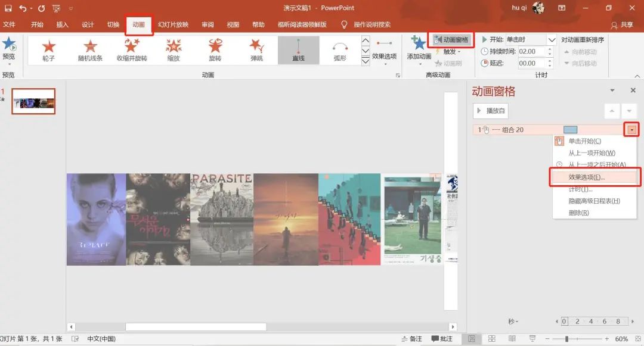The height and width of the screenshot is (346, 644).
Task: Open the 文件 file menu
Action: pos(9,24)
